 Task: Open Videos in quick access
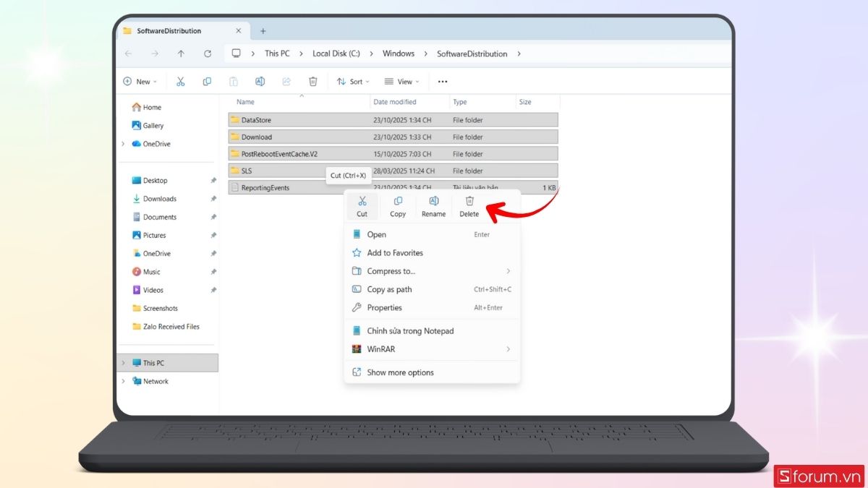148,290
